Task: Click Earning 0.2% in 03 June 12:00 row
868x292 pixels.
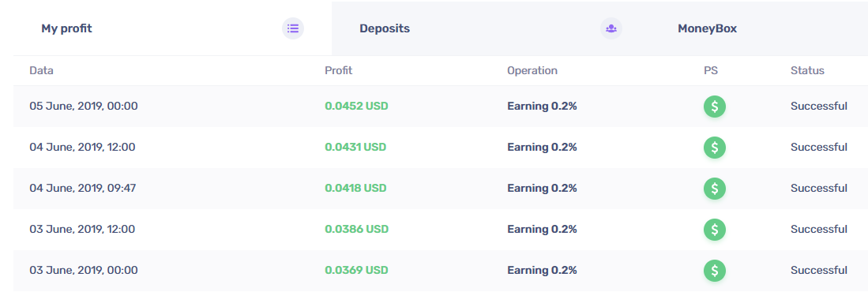Action: [x=542, y=229]
